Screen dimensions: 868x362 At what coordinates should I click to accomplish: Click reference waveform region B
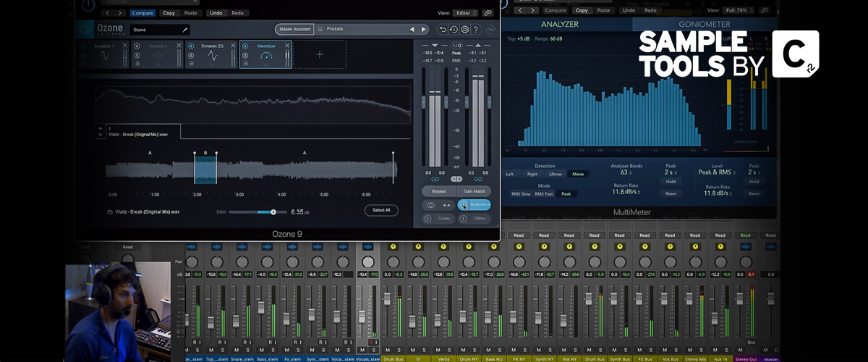(x=205, y=170)
